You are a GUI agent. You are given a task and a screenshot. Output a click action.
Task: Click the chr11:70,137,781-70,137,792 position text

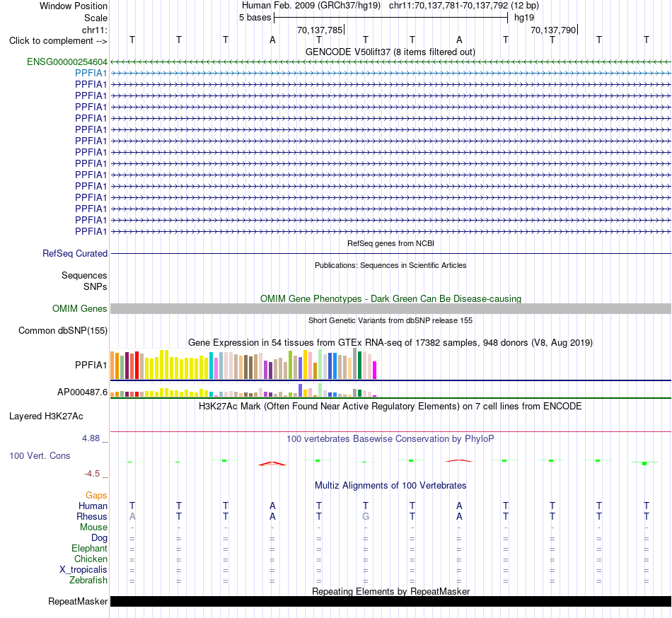coord(448,6)
